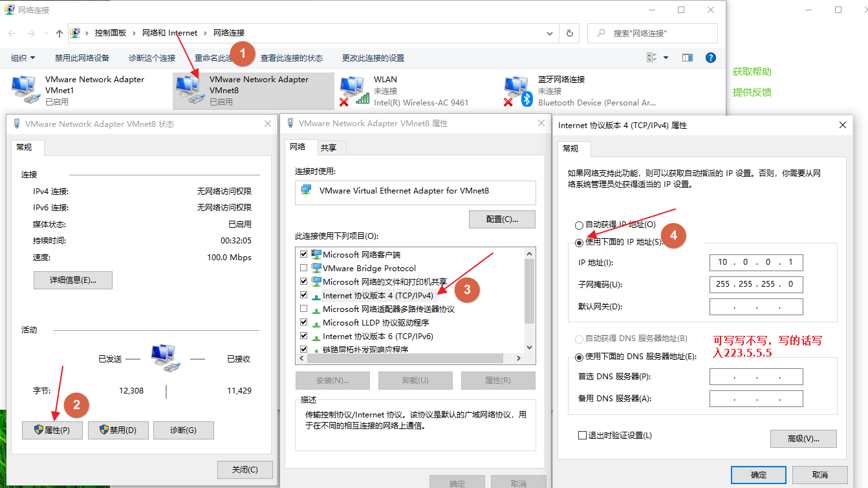The image size is (868, 488).
Task: Click the 属性(P) button in status dialog
Action: (x=52, y=430)
